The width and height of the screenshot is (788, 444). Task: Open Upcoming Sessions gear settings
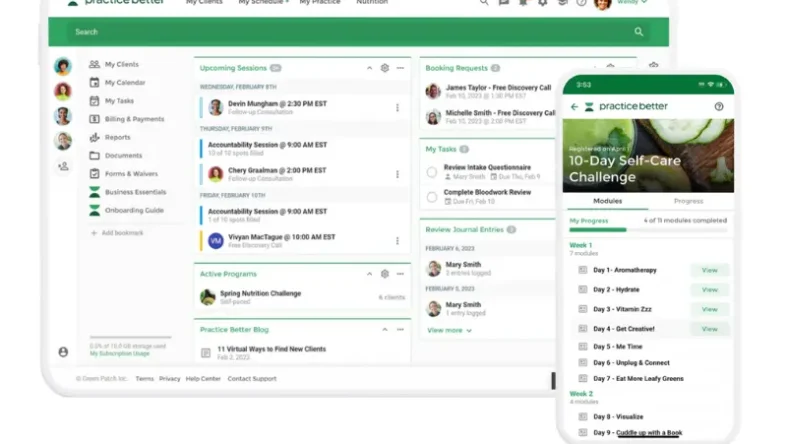point(384,68)
